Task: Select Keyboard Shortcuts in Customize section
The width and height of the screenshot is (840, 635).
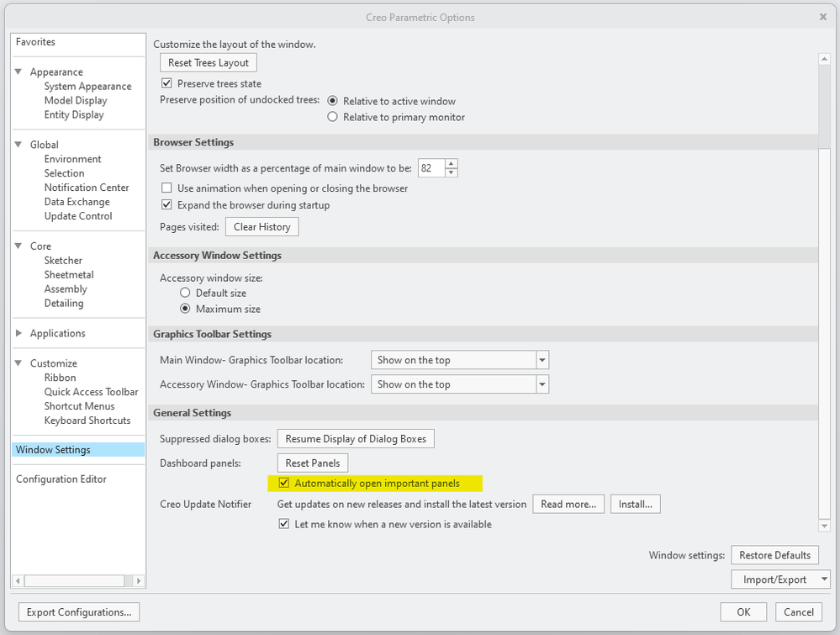Action: click(87, 421)
